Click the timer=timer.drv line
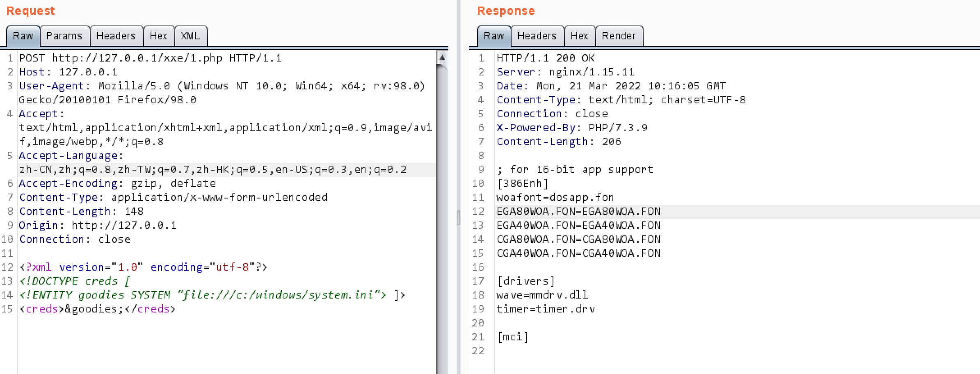This screenshot has width=980, height=374. [x=546, y=309]
